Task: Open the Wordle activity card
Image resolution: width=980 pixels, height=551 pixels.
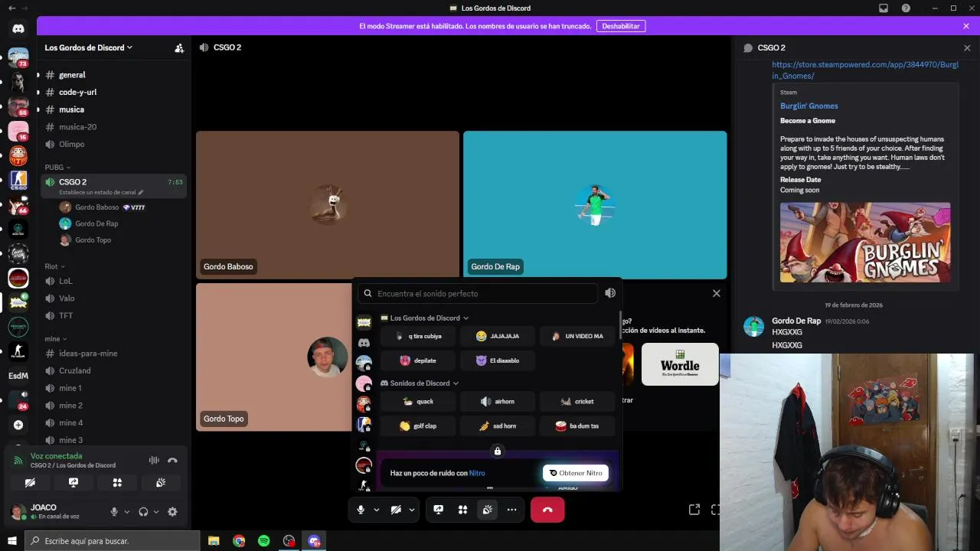Action: [x=680, y=364]
